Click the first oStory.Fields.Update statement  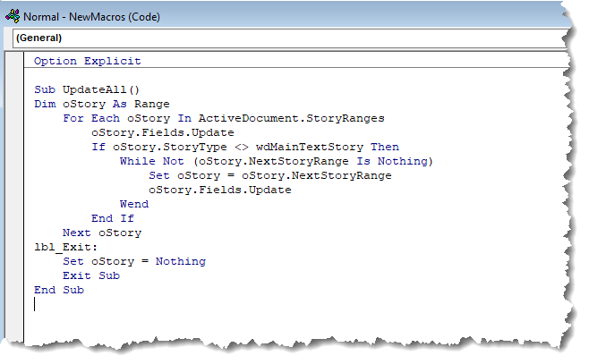[163, 133]
